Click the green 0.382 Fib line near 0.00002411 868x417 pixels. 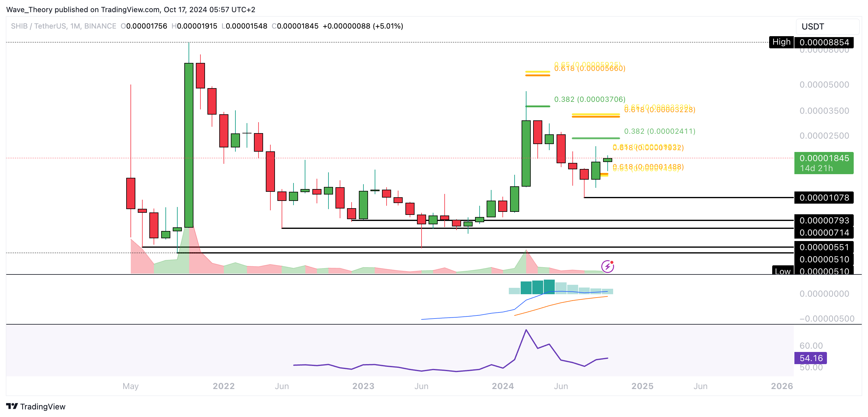[x=595, y=138]
